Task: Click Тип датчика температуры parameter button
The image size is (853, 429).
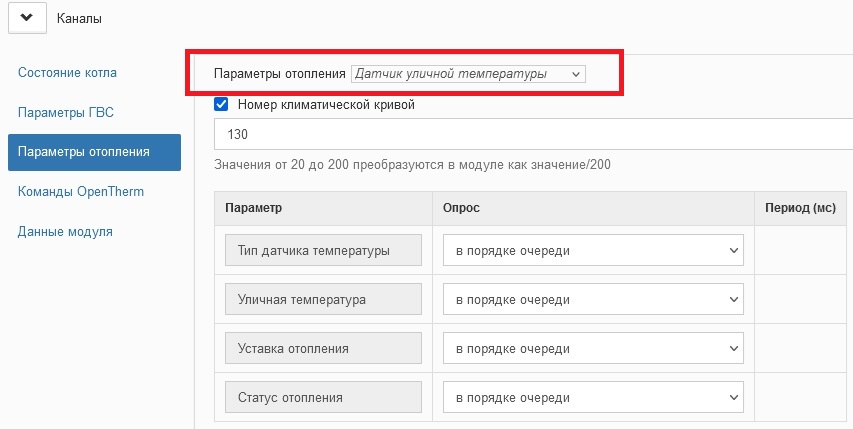Action: point(323,250)
